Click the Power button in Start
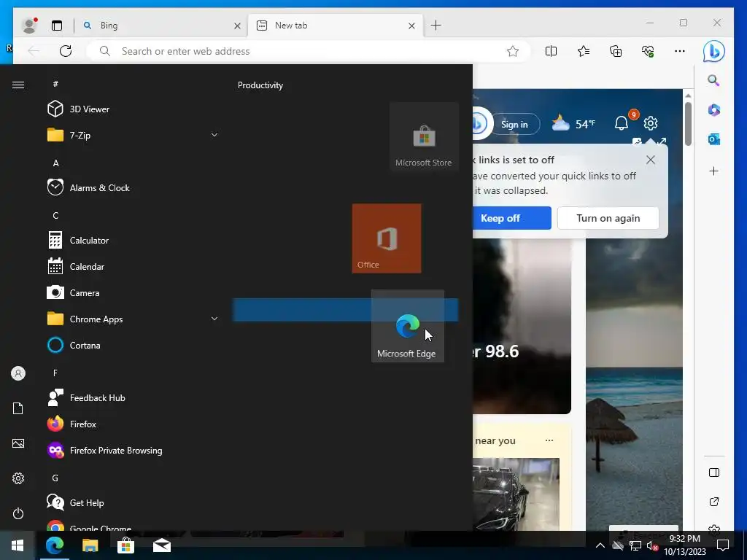The width and height of the screenshot is (747, 560). coord(18,513)
